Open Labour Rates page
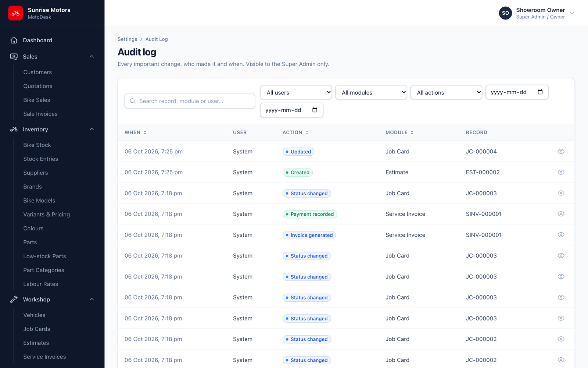The height and width of the screenshot is (368, 588). [41, 284]
